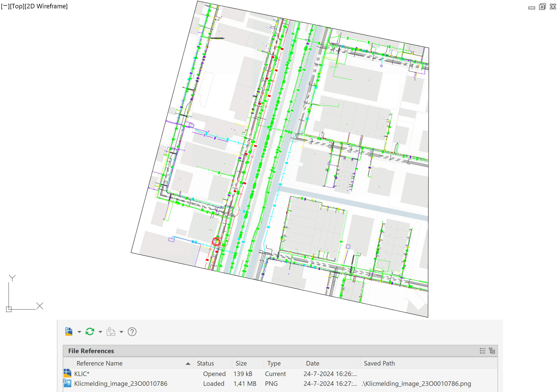
Task: Sort by Status column header
Action: click(205, 363)
